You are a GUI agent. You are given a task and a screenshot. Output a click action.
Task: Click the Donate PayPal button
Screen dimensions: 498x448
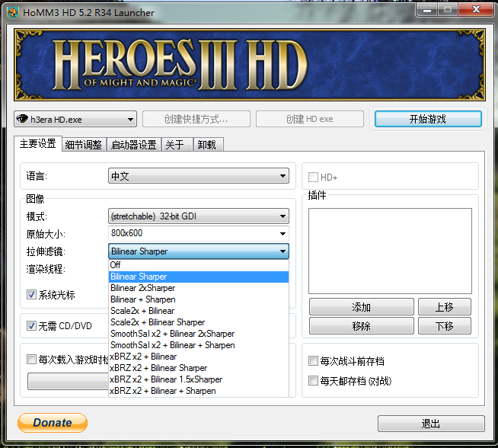(x=53, y=423)
